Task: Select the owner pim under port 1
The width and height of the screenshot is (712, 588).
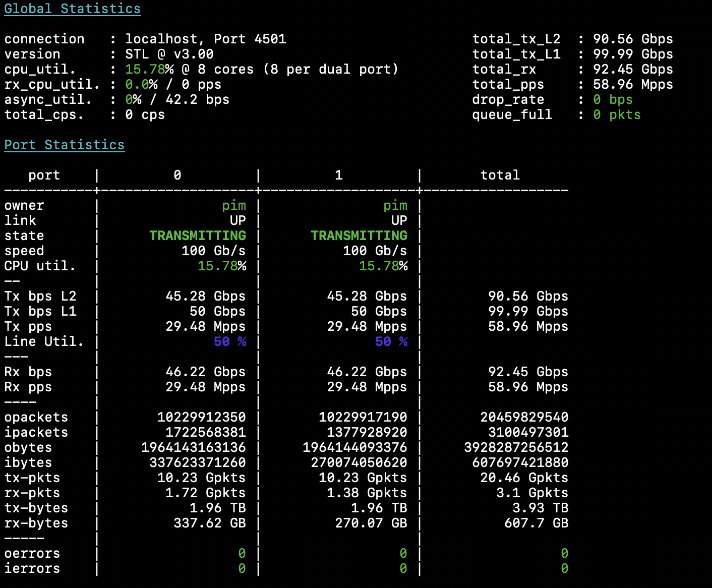Action: pos(395,205)
